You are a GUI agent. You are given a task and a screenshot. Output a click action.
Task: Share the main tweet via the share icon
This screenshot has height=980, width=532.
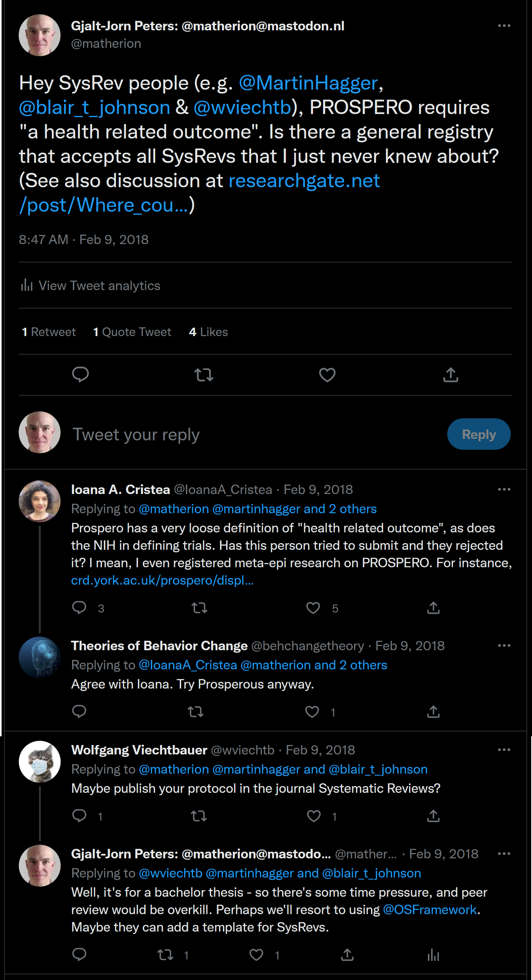(450, 374)
